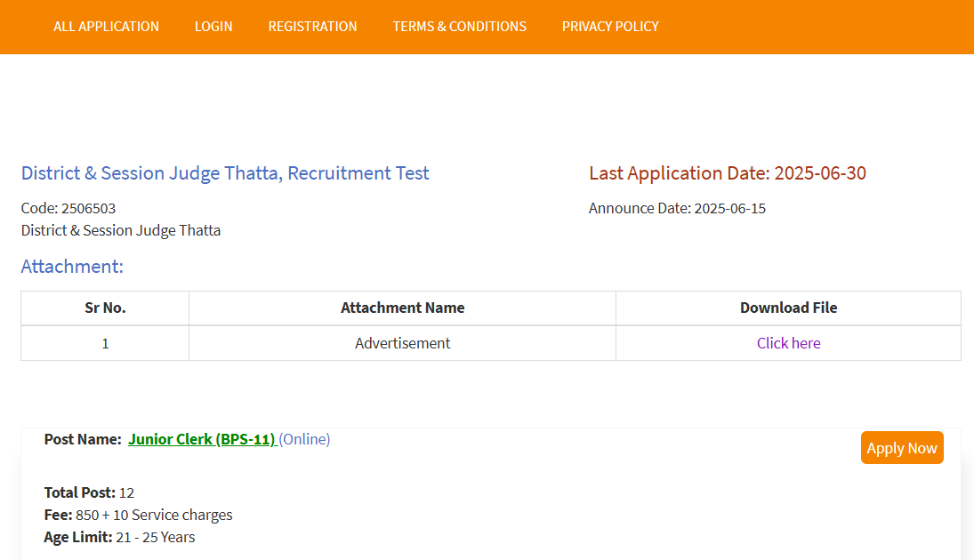Click the Fee 850 + 10 Service charges line
Screen dimensions: 974x560
pyautogui.click(x=138, y=516)
